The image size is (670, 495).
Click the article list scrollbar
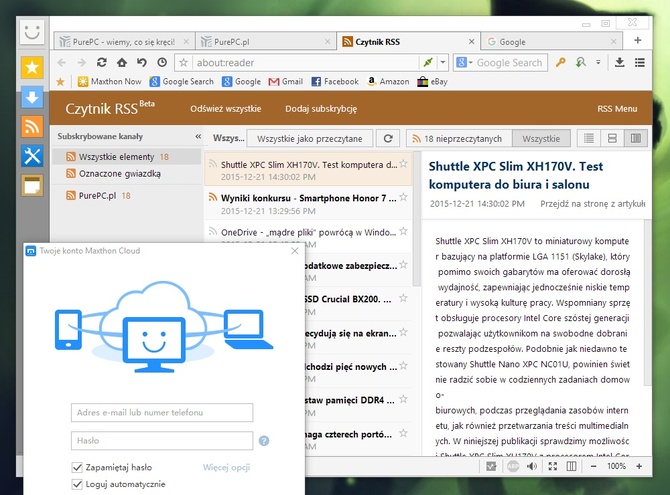pyautogui.click(x=417, y=219)
